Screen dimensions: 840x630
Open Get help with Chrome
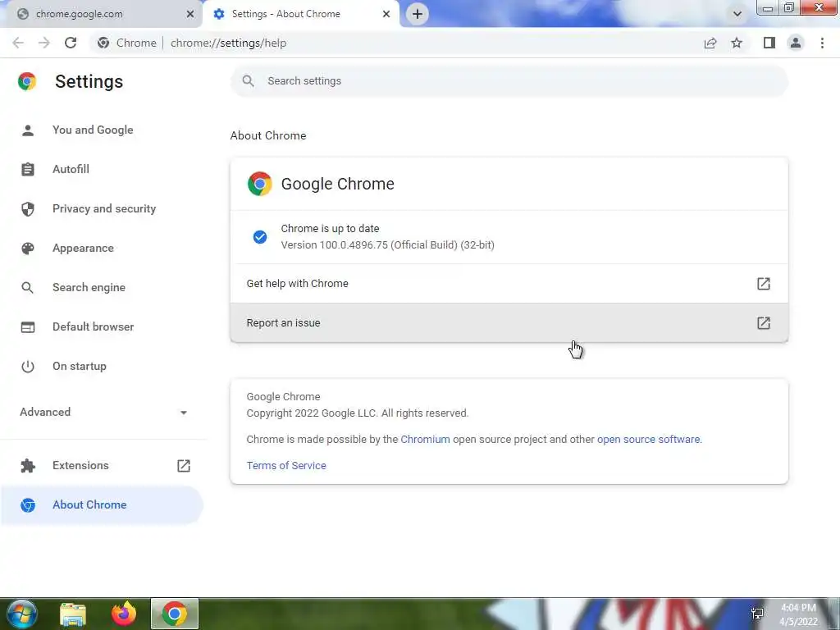(x=509, y=283)
